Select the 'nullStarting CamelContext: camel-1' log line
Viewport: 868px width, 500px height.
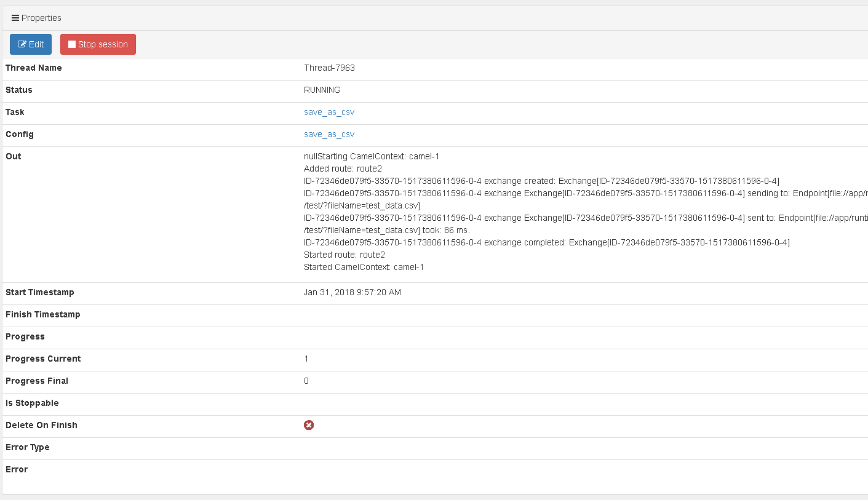[x=372, y=156]
